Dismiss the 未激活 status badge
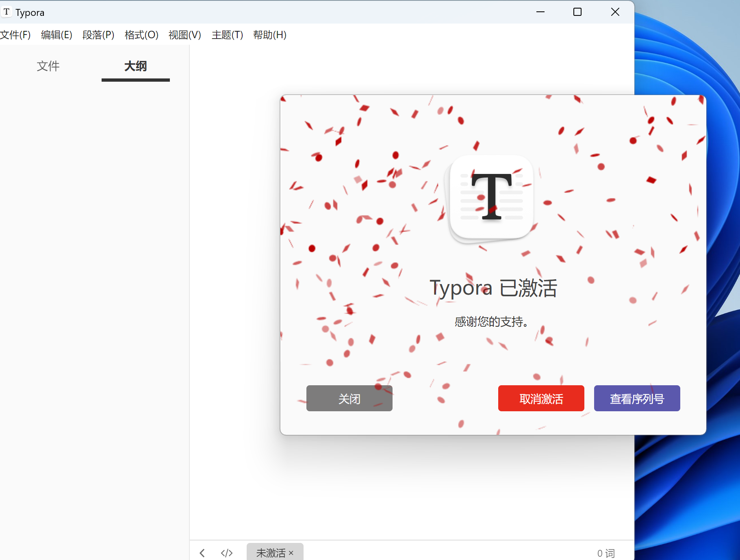740x560 pixels. tap(291, 553)
